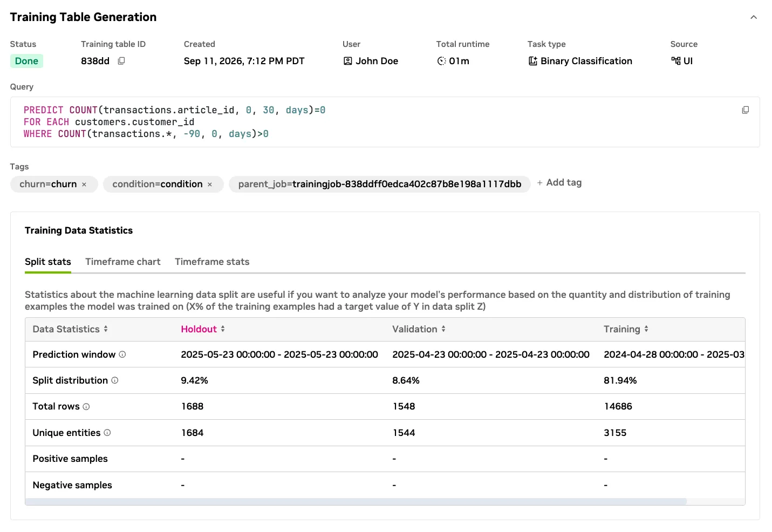Sort by the Holdout column
Screen dimensions: 772x532
(223, 329)
